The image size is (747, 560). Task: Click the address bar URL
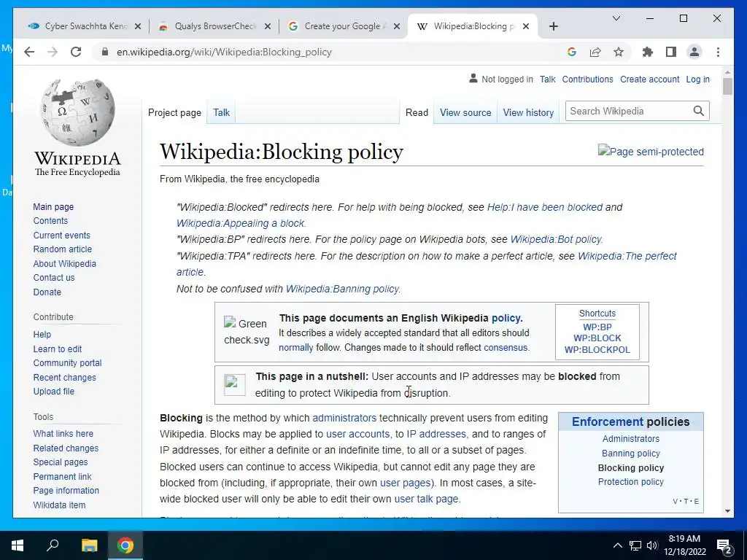pyautogui.click(x=224, y=52)
